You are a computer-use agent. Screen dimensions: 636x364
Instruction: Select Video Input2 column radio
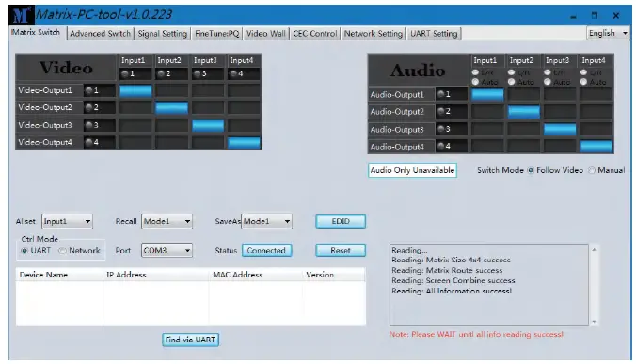(162, 73)
